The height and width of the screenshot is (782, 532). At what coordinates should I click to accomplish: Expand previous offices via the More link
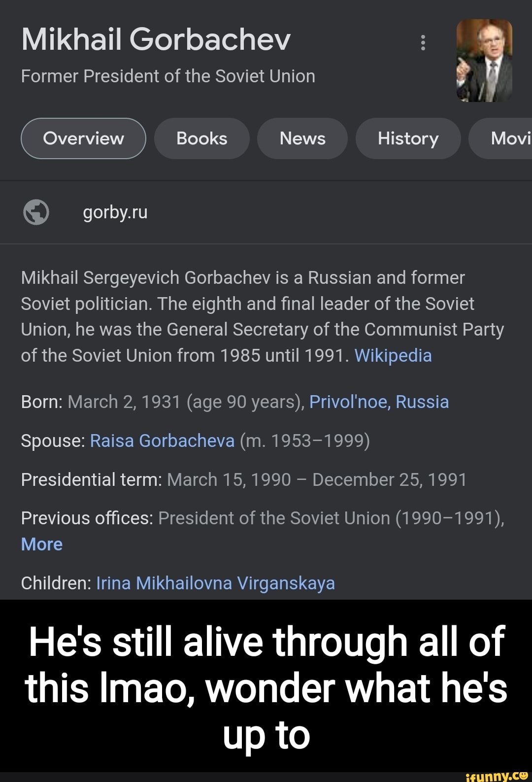tap(41, 544)
